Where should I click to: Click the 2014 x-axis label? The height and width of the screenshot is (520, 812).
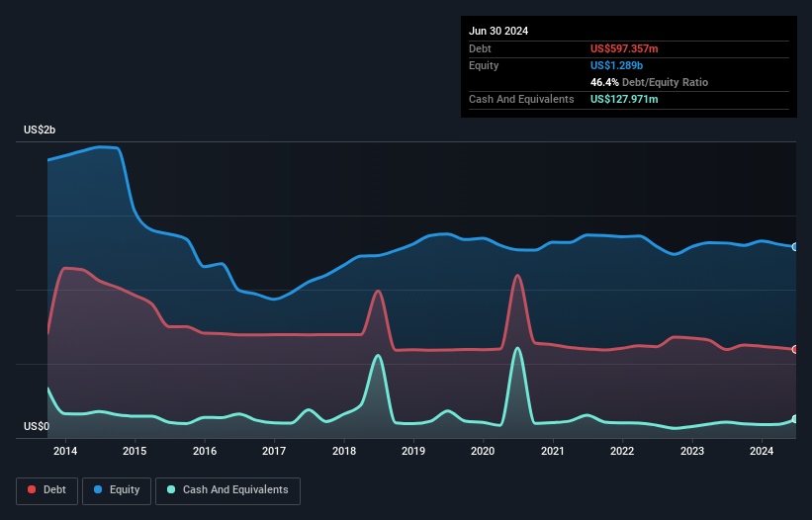tap(65, 451)
